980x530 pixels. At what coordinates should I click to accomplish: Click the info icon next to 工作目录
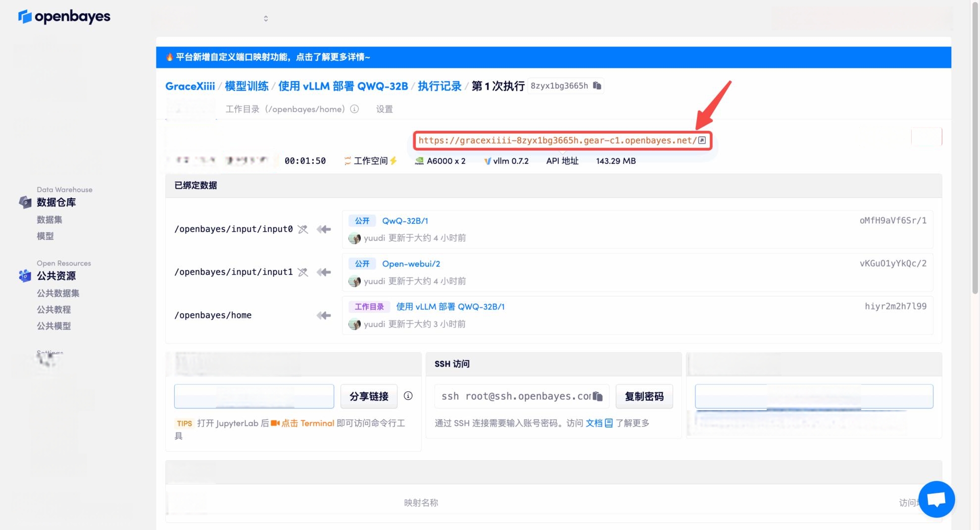coord(354,109)
